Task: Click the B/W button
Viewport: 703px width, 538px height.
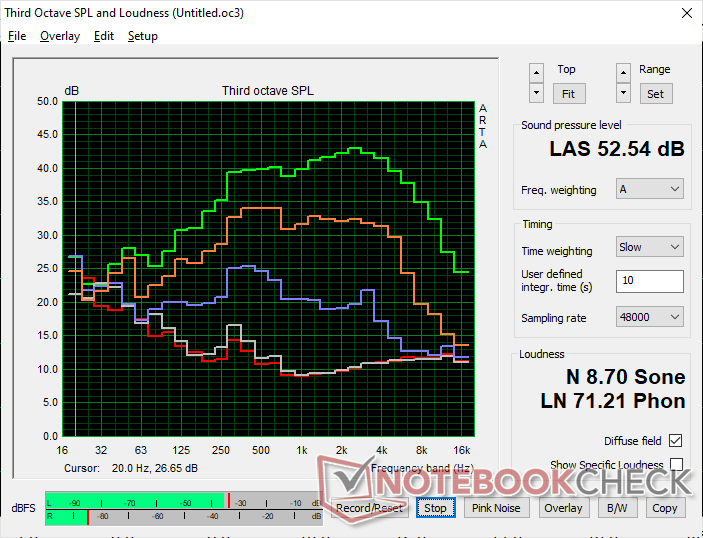Action: click(617, 508)
